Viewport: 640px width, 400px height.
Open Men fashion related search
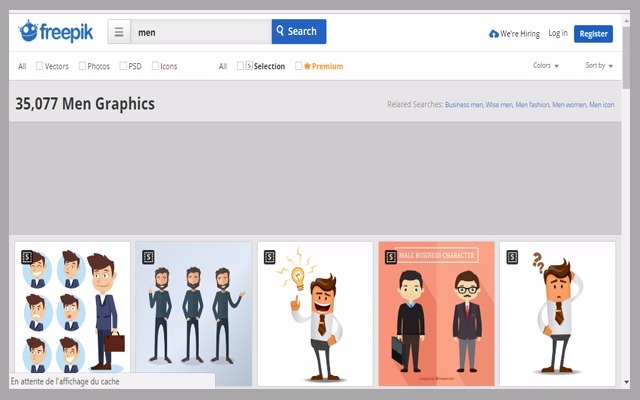(x=533, y=104)
